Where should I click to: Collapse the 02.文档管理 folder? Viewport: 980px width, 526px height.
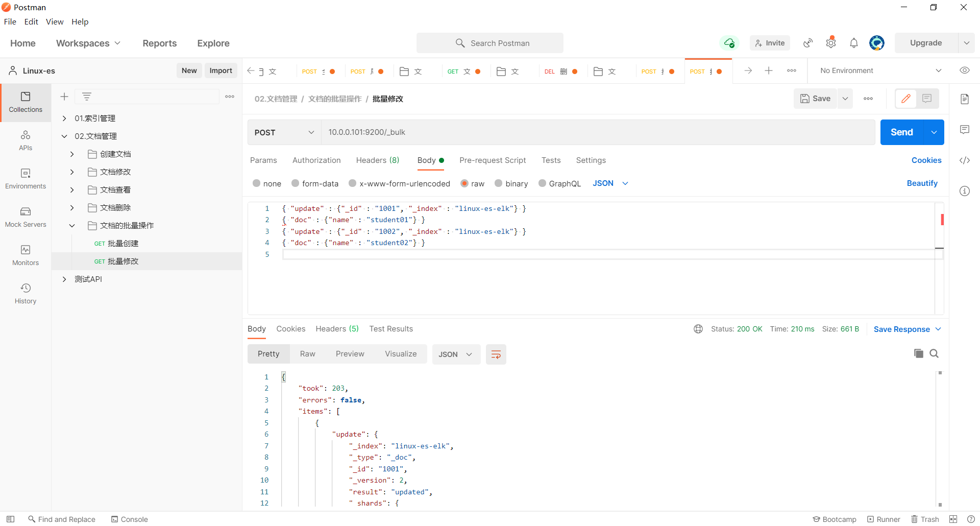64,136
